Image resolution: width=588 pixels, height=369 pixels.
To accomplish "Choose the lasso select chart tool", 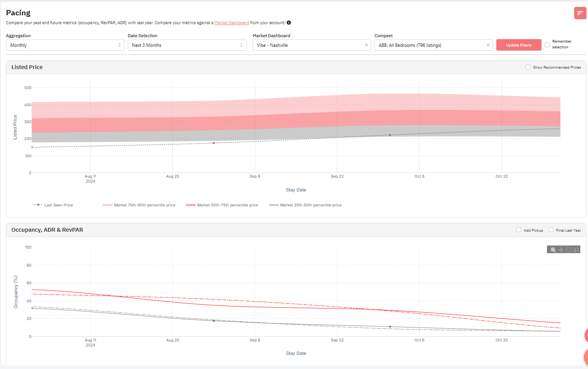I will tap(576, 250).
